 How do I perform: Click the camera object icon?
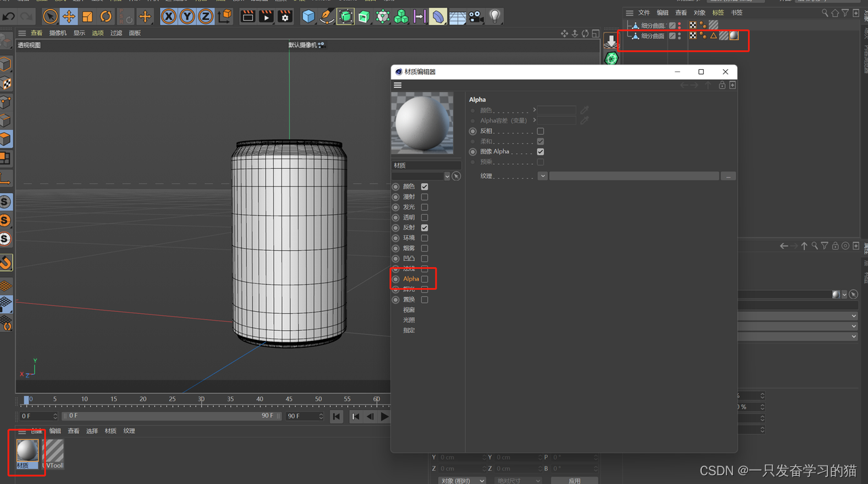pos(476,16)
